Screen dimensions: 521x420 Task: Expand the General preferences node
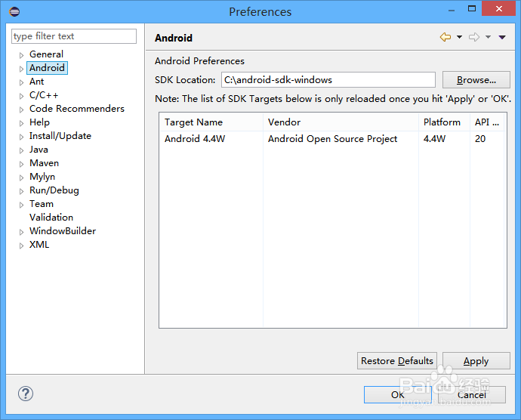(22, 55)
